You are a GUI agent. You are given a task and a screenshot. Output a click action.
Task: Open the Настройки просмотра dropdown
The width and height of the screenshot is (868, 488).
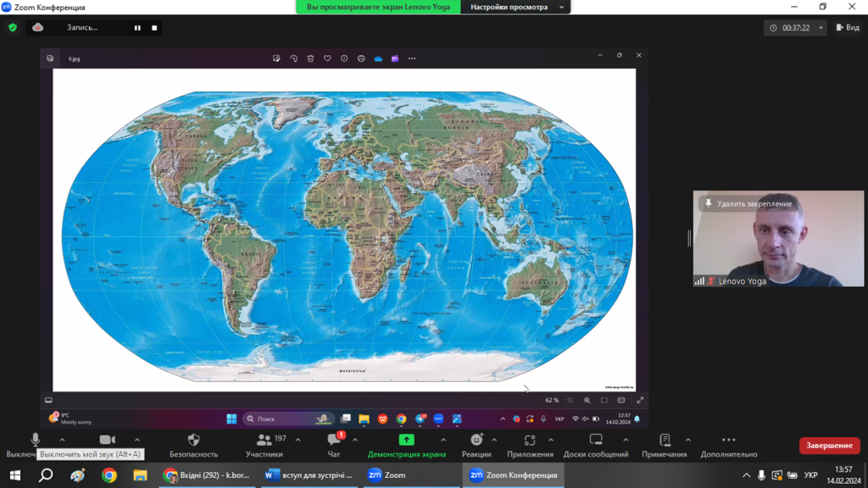point(516,7)
